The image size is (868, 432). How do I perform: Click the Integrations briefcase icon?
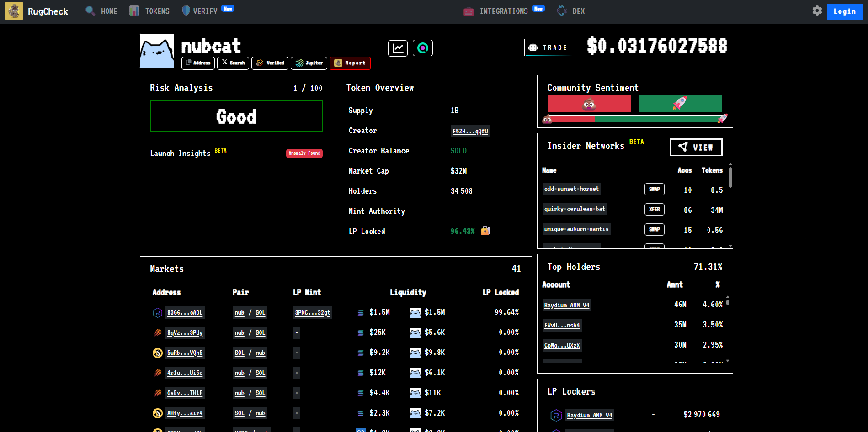[x=468, y=11]
